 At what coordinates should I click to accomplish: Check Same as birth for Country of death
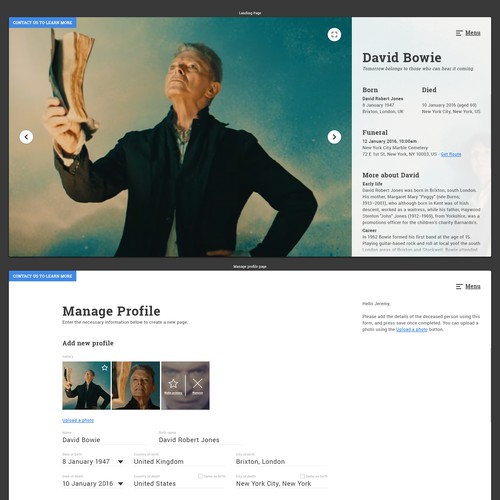point(200,476)
